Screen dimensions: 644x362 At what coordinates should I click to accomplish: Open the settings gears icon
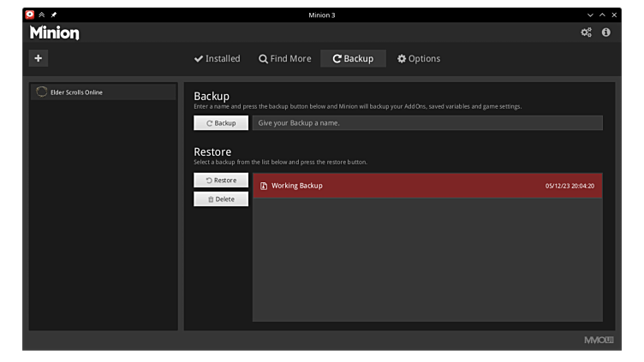[x=586, y=33]
